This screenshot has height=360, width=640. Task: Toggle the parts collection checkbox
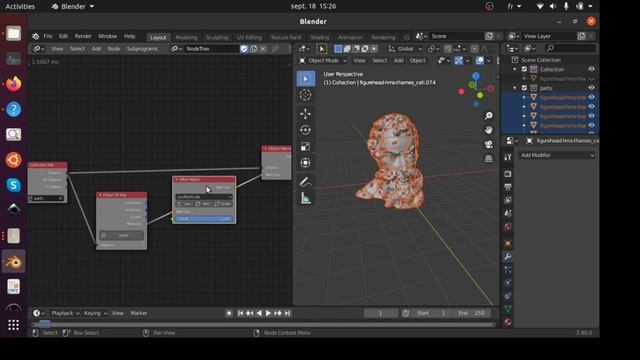pyautogui.click(x=524, y=88)
